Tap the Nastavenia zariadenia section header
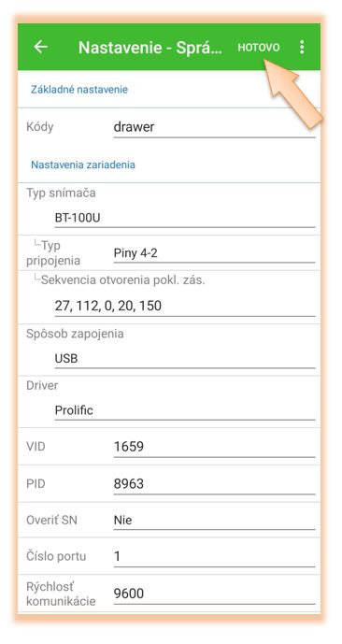The image size is (342, 644). point(83,165)
